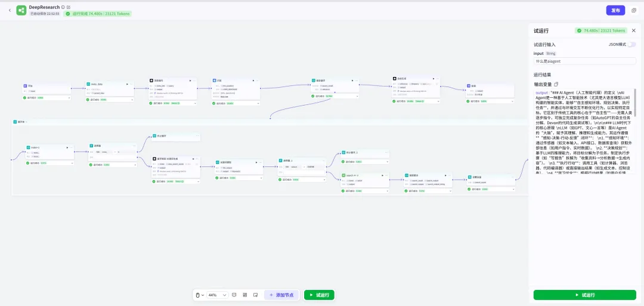Click the 添加节点 button
This screenshot has width=644, height=306.
click(x=281, y=295)
